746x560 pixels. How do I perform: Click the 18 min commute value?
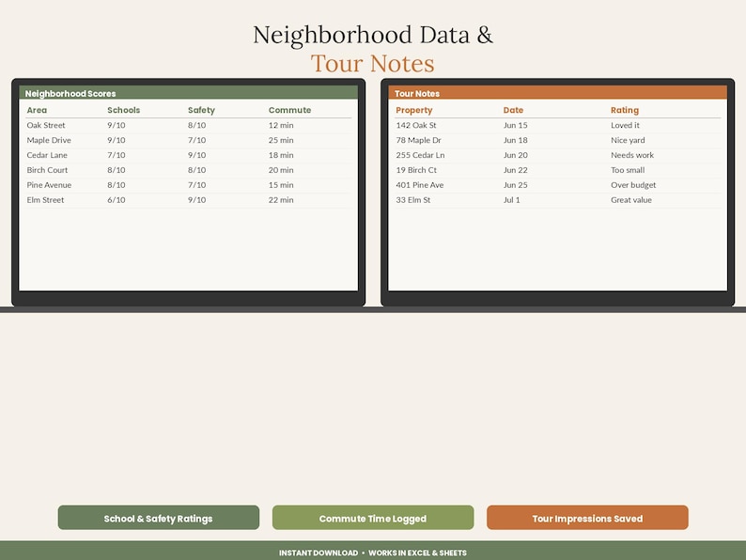[x=281, y=155]
